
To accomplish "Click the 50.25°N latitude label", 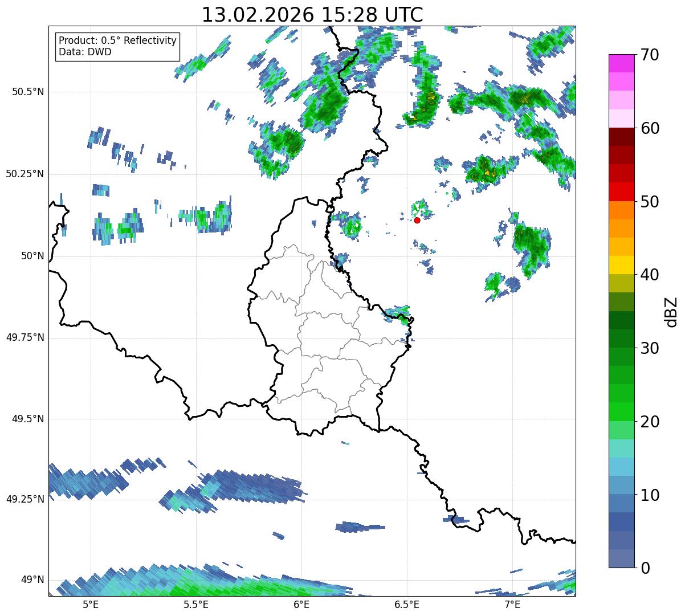I will [x=25, y=174].
